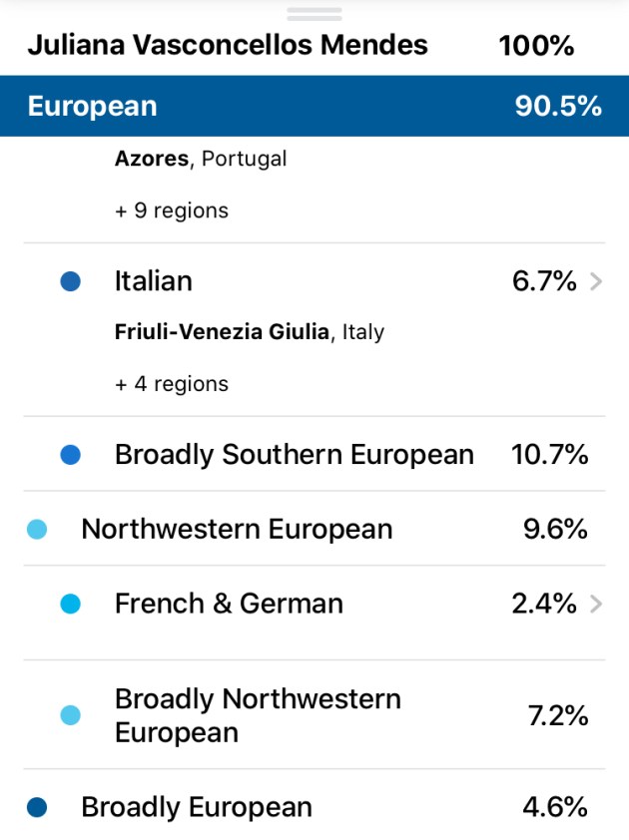Tap the Broadly European color dot
The width and height of the screenshot is (629, 840).
(37, 807)
